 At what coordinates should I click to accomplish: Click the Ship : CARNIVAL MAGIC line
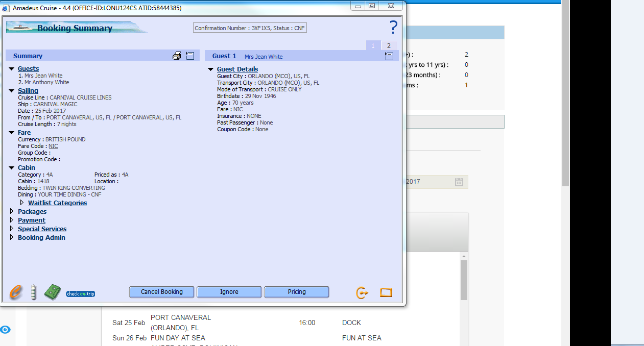47,104
